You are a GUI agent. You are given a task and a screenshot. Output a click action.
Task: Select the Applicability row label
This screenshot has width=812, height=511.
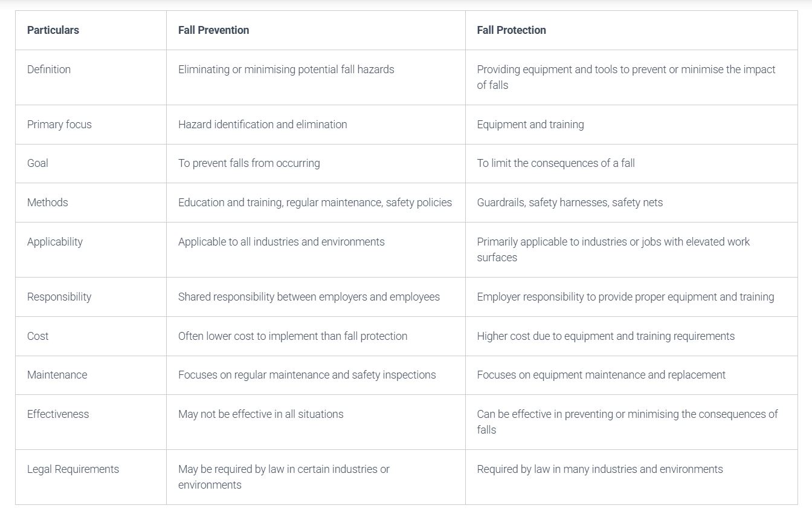(55, 242)
